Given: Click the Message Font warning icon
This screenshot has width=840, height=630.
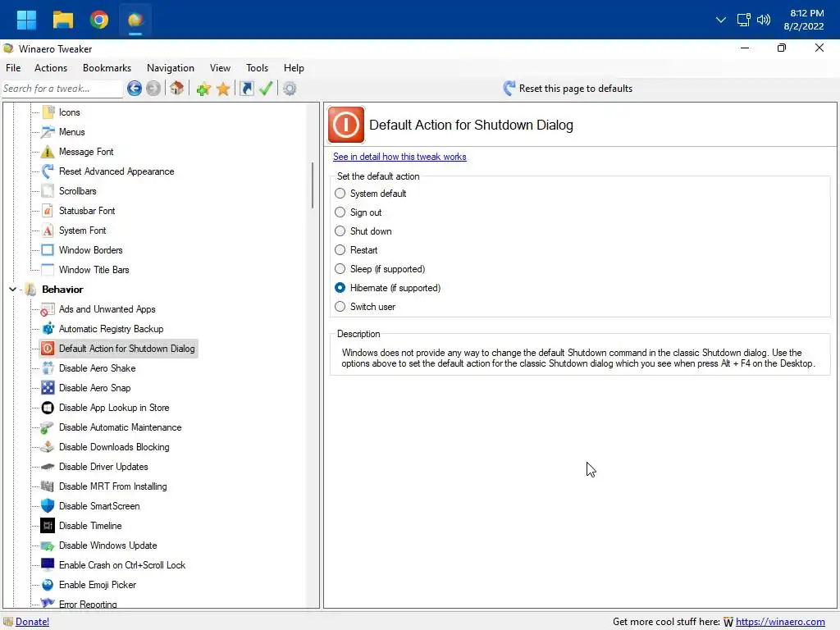Looking at the screenshot, I should (48, 152).
